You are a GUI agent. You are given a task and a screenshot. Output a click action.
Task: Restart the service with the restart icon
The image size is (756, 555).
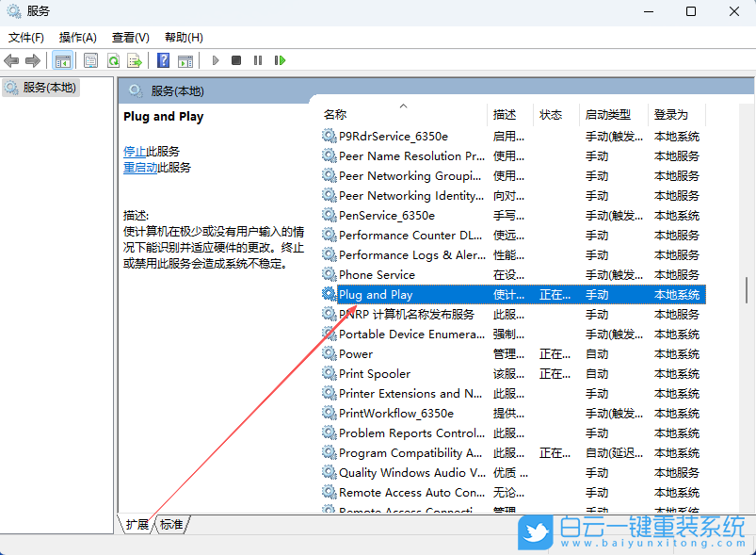[x=280, y=60]
